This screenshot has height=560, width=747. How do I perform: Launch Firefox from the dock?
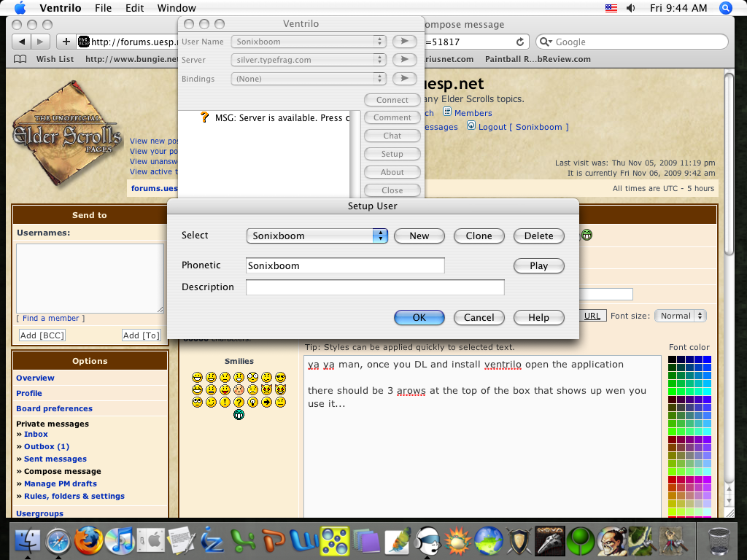coord(88,541)
